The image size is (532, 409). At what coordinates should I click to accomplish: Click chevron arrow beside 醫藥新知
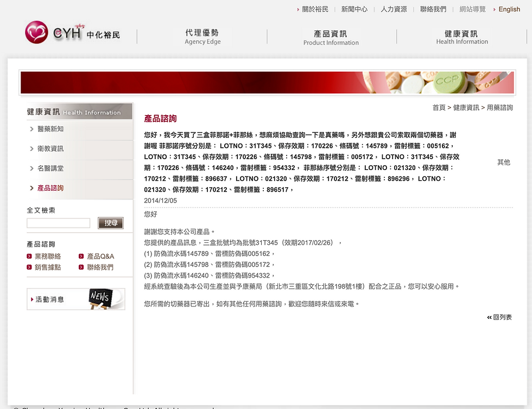[31, 129]
